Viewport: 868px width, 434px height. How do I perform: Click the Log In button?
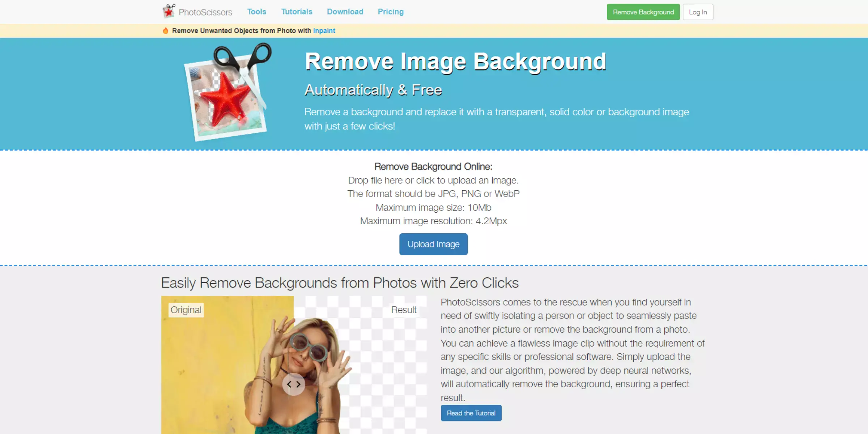point(698,11)
